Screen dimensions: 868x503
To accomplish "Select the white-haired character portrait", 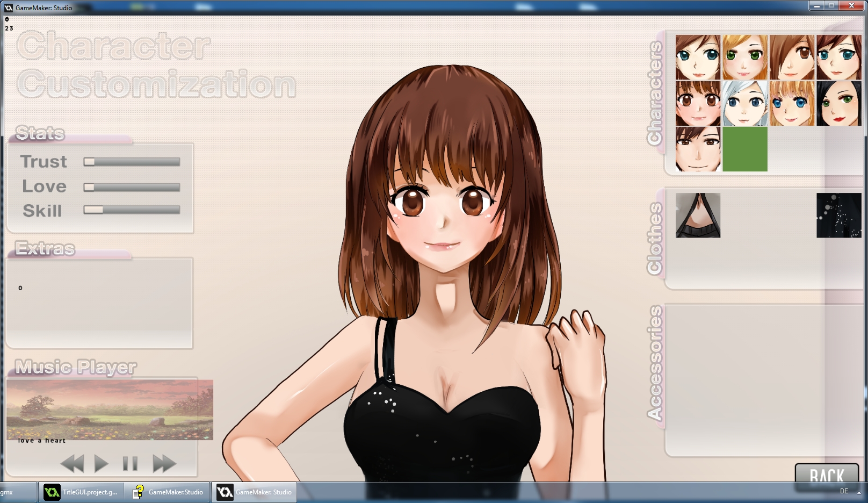I will pyautogui.click(x=744, y=104).
